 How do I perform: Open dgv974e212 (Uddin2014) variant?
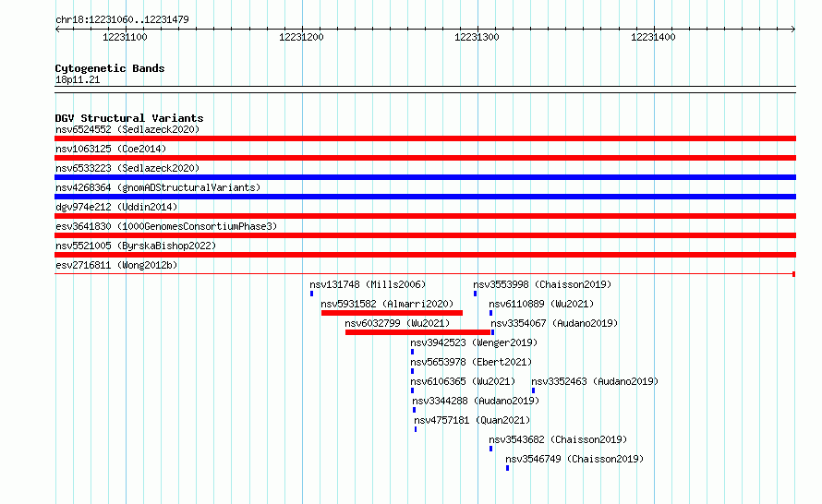[116, 207]
